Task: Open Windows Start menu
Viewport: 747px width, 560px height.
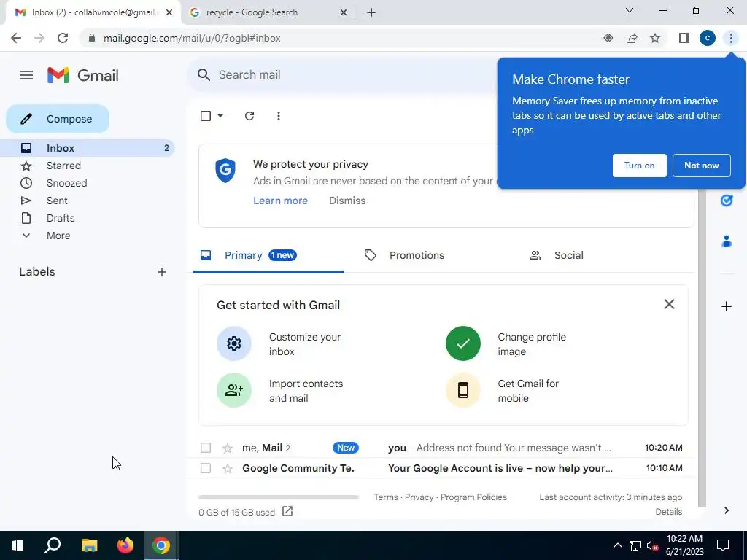Action: pyautogui.click(x=18, y=545)
